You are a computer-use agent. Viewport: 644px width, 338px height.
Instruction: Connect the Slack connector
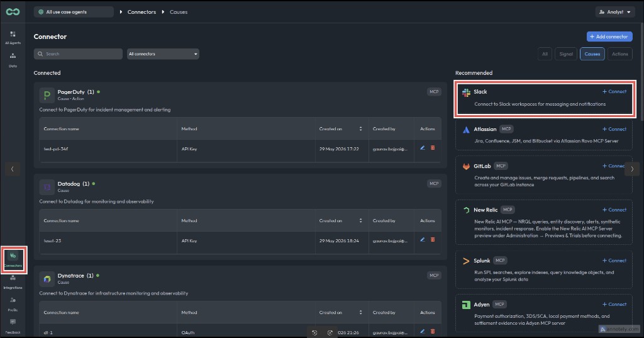click(614, 92)
